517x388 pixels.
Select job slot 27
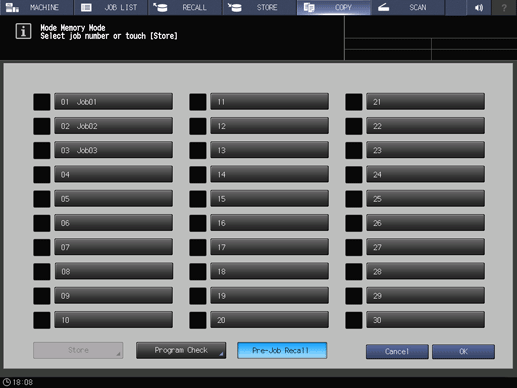(425, 247)
